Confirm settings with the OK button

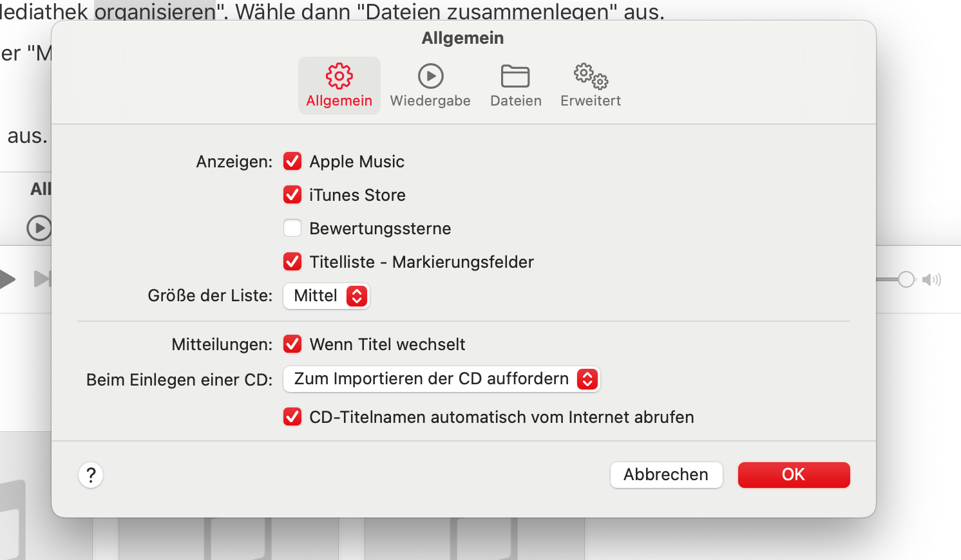(794, 475)
